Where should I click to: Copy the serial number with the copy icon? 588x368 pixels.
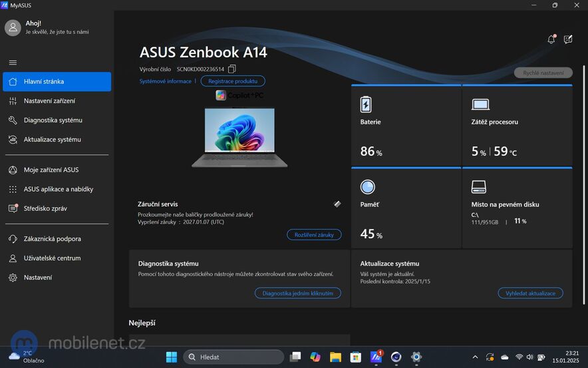click(232, 69)
